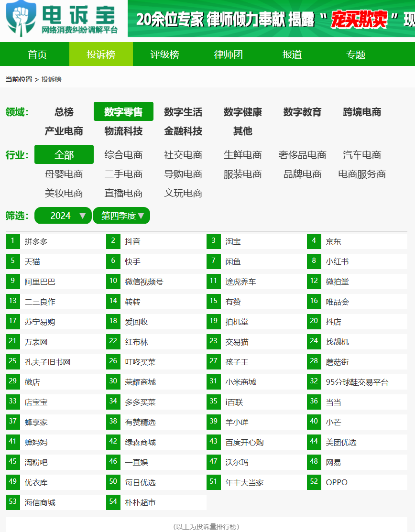Click the 电诉宝 shield logo
Screen dimensions: 415x532
click(20, 18)
